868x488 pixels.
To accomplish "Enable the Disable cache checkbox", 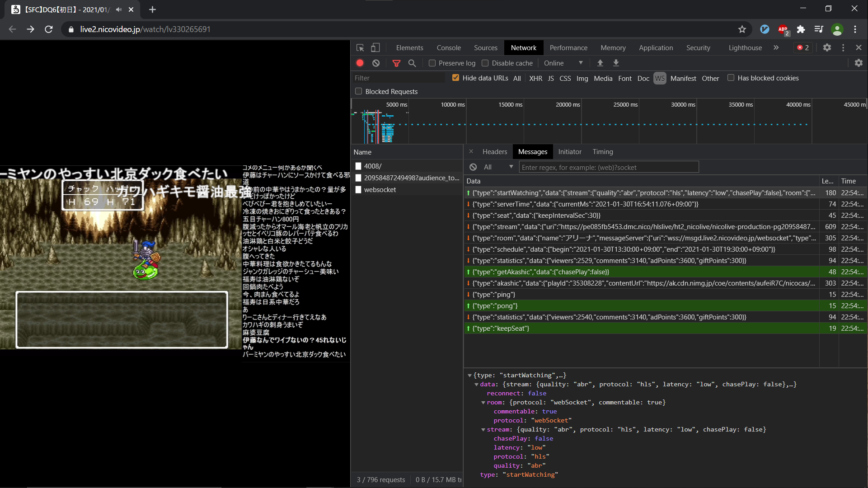I will [x=485, y=63].
